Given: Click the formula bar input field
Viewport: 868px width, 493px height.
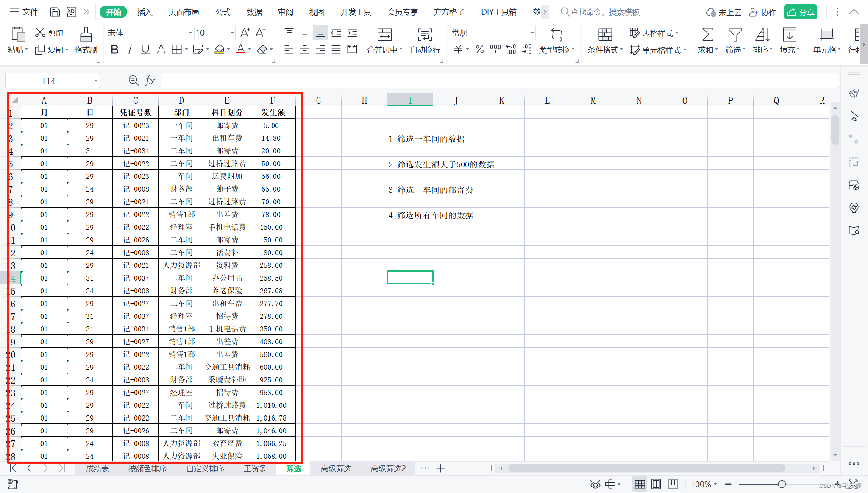Looking at the screenshot, I should click(499, 81).
